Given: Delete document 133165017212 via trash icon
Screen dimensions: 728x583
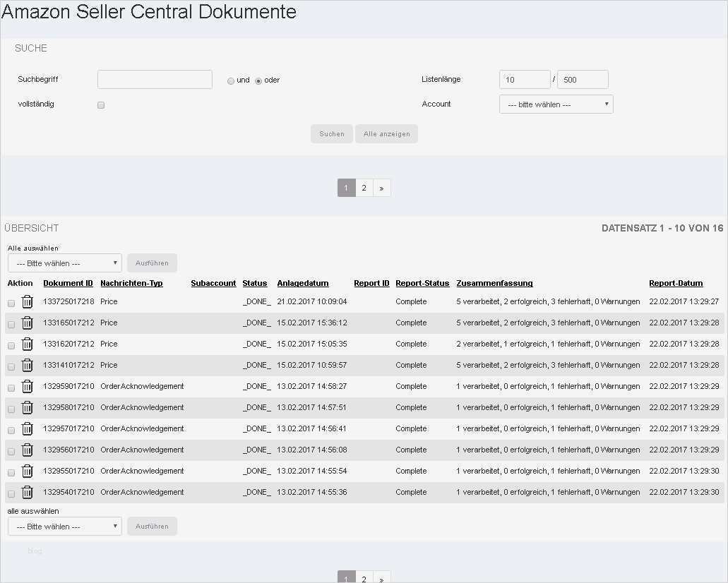Looking at the screenshot, I should point(28,323).
